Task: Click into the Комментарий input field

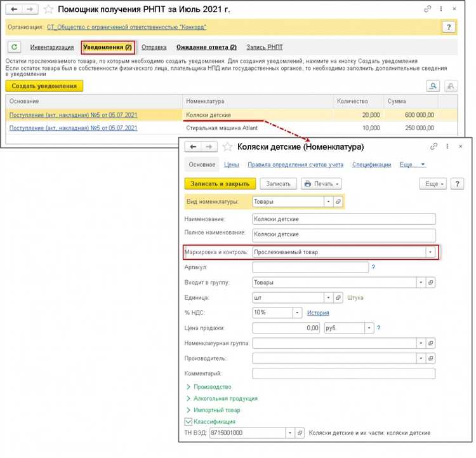Action: pos(343,374)
